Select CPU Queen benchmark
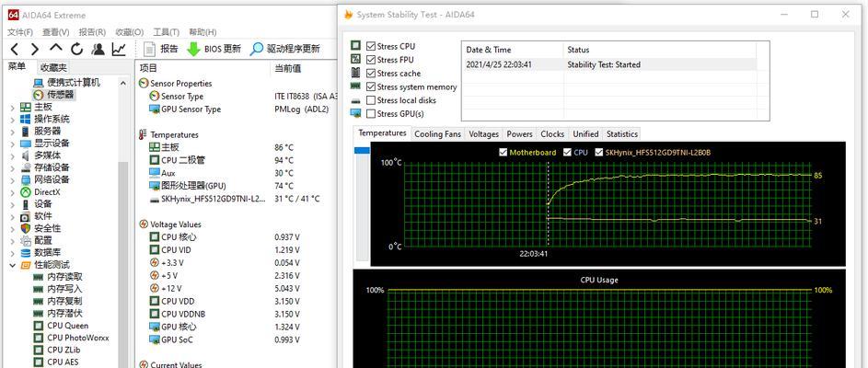Screen dimensions: 868x368 (61, 326)
